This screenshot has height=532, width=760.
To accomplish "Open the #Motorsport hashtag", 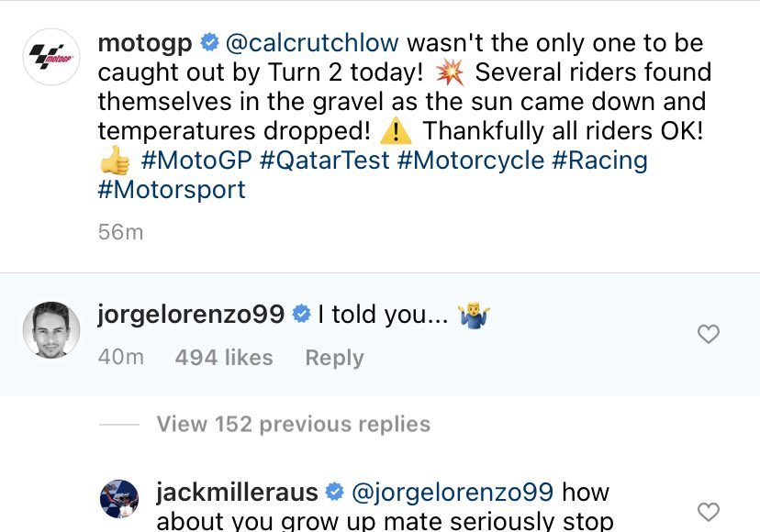I will pyautogui.click(x=172, y=190).
